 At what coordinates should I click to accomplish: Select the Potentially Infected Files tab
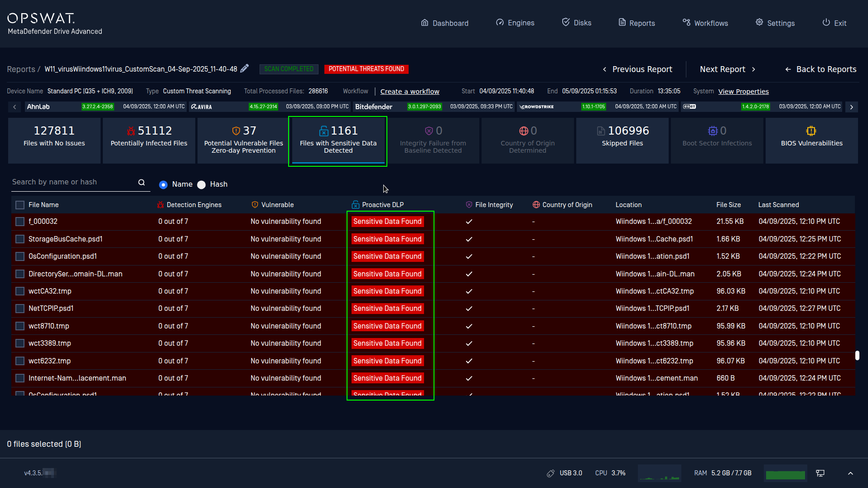point(149,140)
